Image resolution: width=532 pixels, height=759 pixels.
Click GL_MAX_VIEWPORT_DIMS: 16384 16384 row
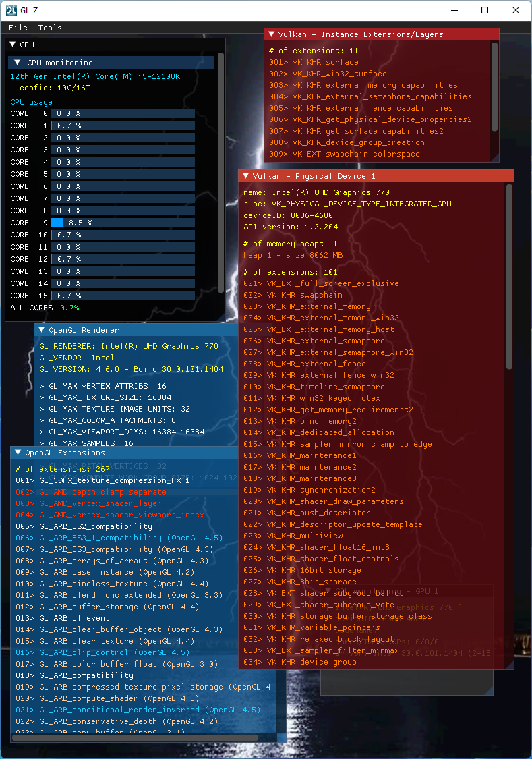122,432
